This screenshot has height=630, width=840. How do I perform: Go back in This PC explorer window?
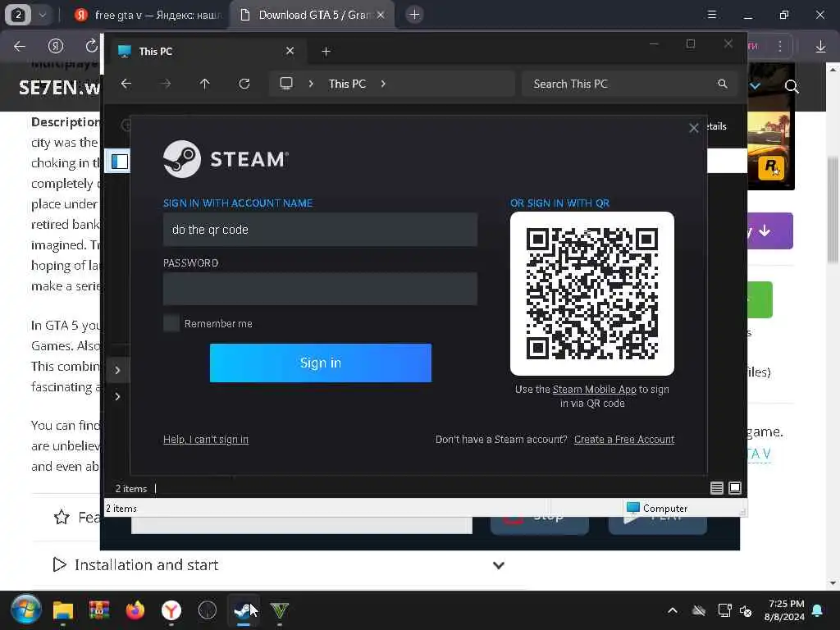tap(126, 84)
